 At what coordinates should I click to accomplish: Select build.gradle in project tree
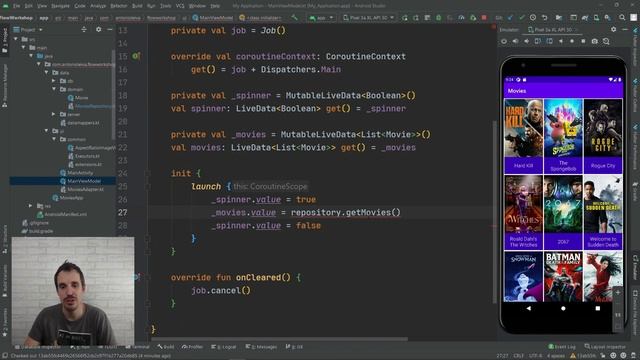click(x=37, y=231)
